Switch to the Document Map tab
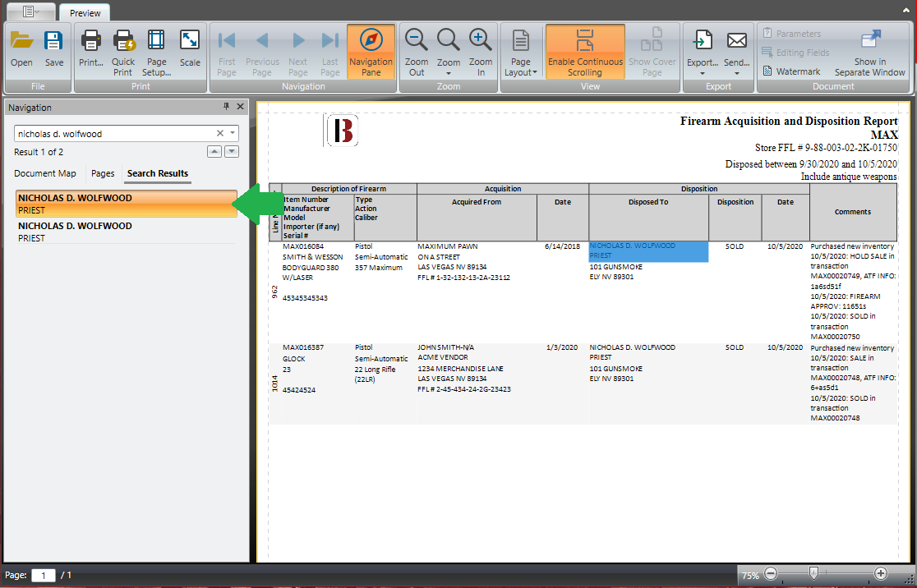This screenshot has height=588, width=917. [x=45, y=173]
